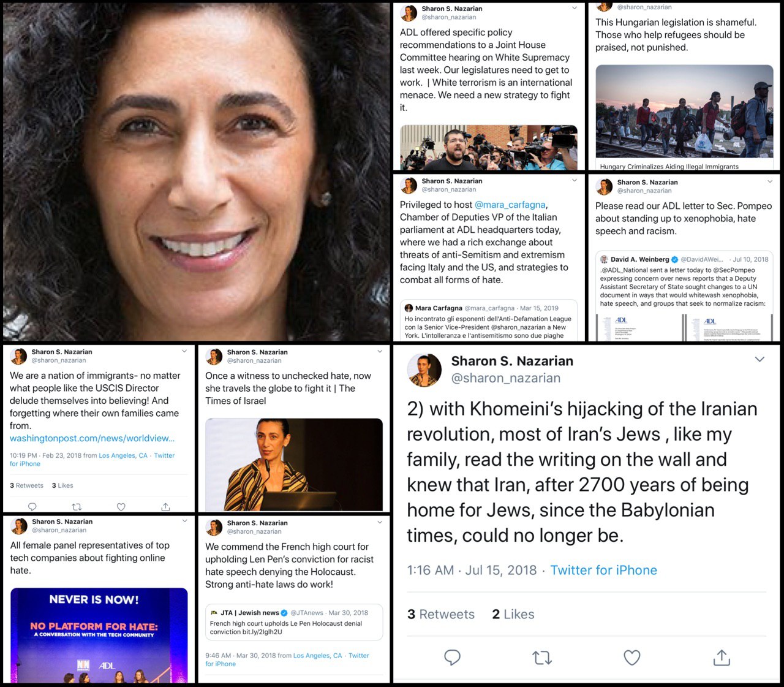This screenshot has width=784, height=687.
Task: Share the July 15, 2018 tweet
Action: pos(722,658)
